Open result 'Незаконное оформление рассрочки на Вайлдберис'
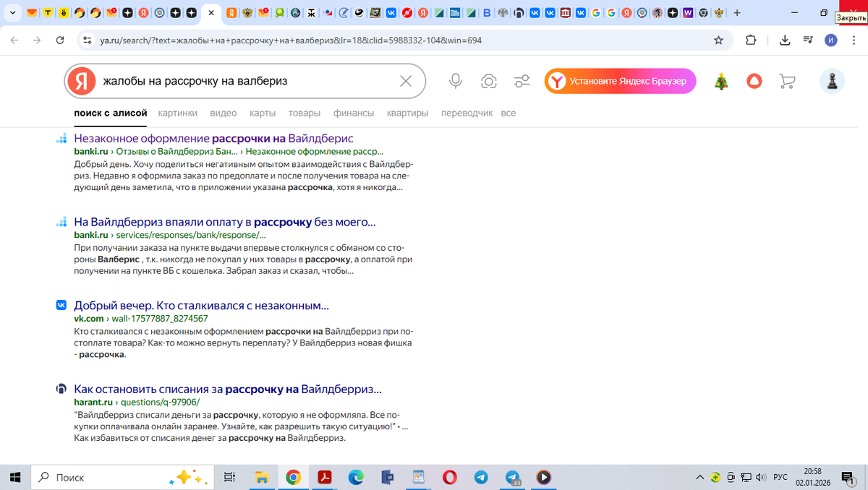868x490 pixels. (x=213, y=138)
